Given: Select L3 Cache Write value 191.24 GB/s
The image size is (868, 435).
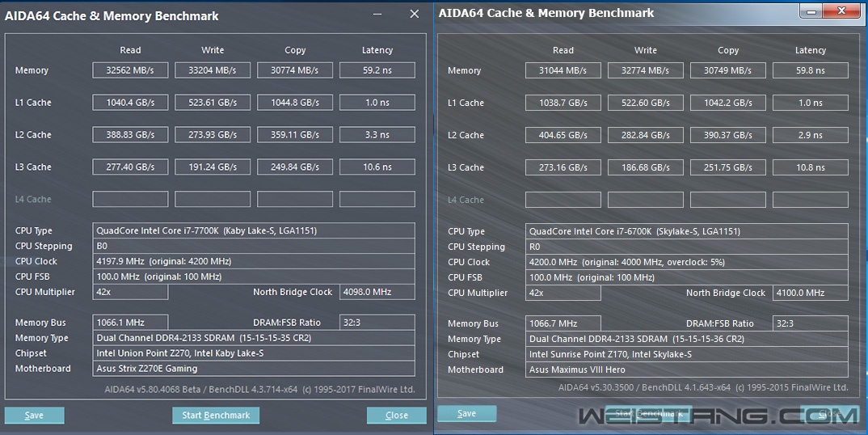Looking at the screenshot, I should [213, 167].
